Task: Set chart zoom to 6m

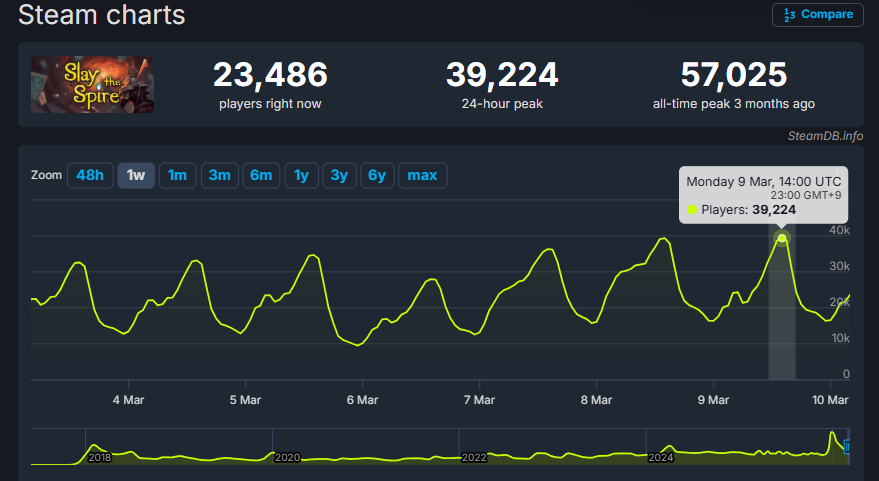Action: (261, 175)
